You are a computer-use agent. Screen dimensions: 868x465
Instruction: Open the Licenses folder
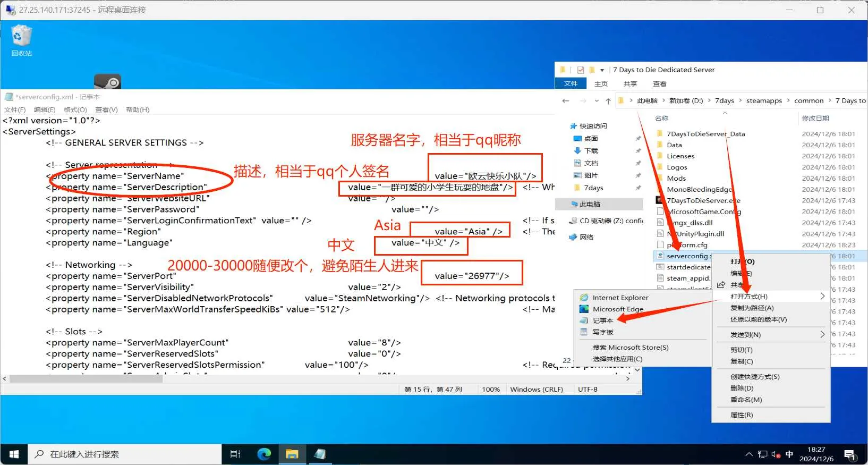[x=680, y=156]
